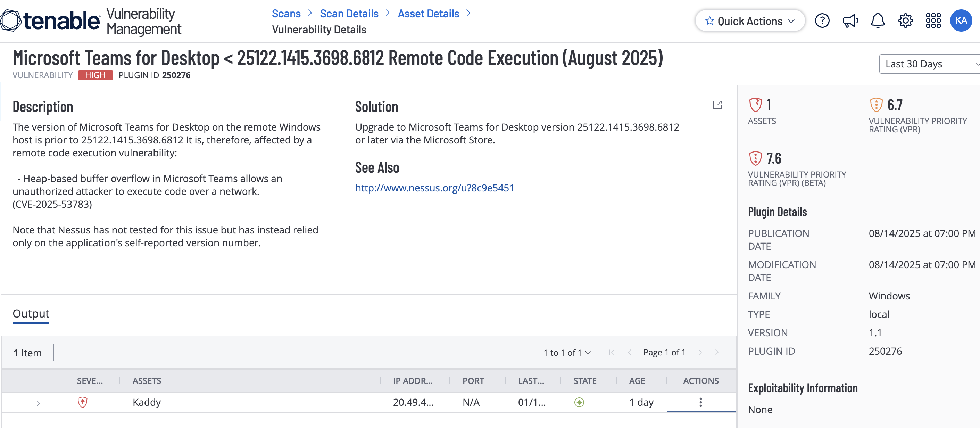Click the 1 Item count label

[x=27, y=353]
